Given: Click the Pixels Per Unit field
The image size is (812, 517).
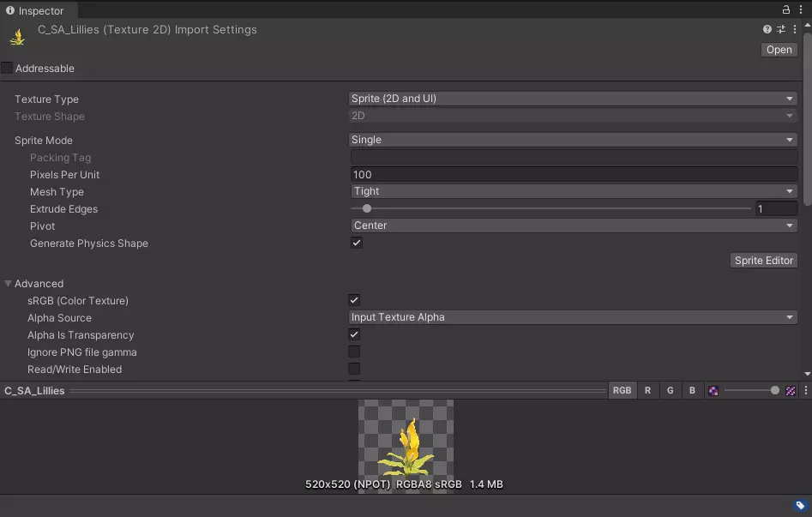Looking at the screenshot, I should click(x=574, y=175).
